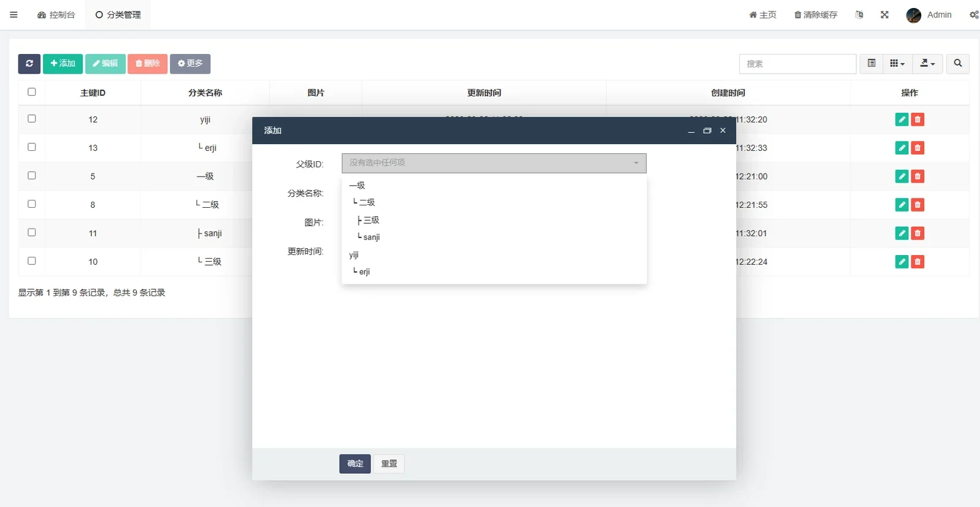Viewport: 980px width, 507px height.
Task: Check the checkbox for row ID 13
Action: click(32, 147)
